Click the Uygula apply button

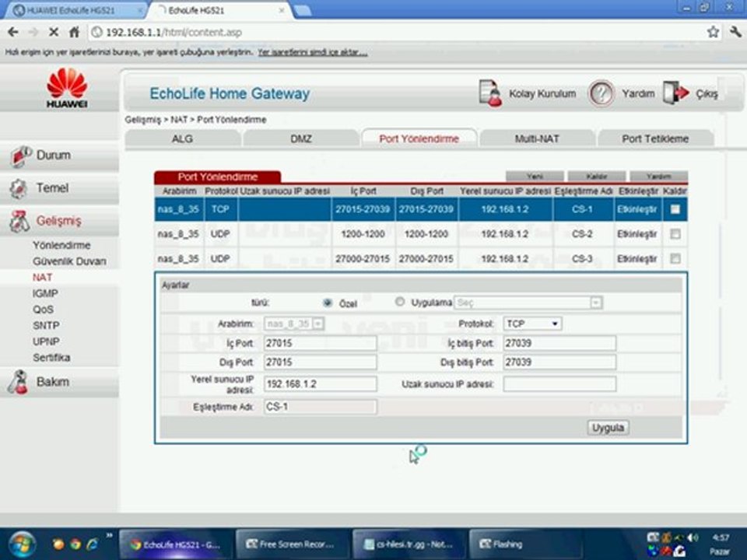click(x=608, y=428)
